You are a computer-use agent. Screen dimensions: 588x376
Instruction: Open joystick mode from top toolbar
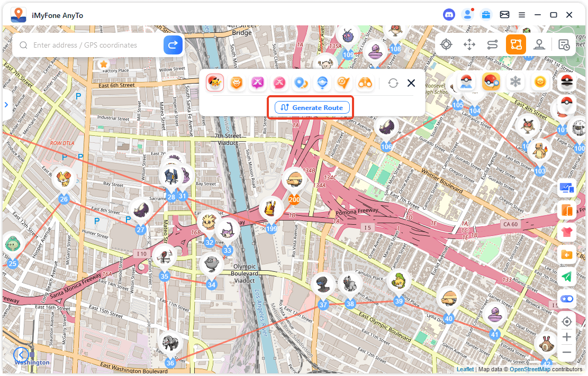click(539, 44)
